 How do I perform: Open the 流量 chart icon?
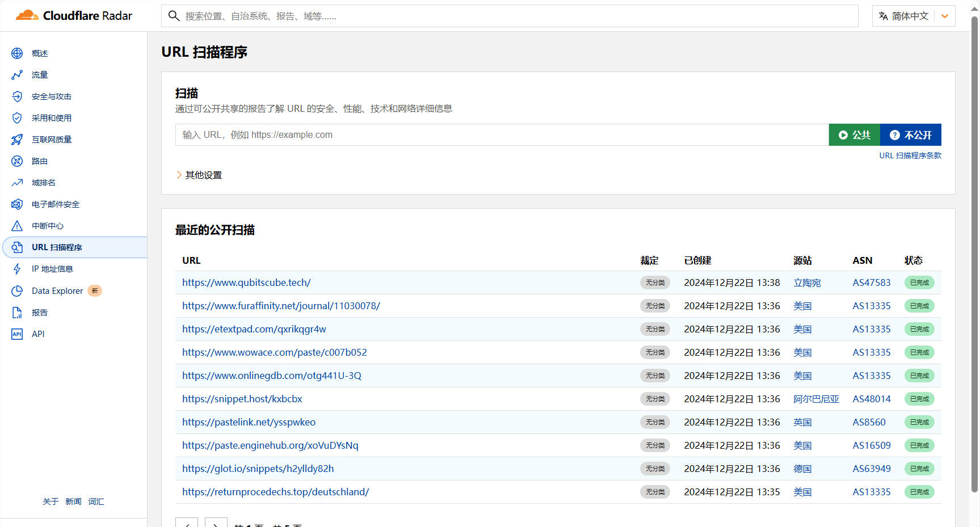(x=17, y=75)
